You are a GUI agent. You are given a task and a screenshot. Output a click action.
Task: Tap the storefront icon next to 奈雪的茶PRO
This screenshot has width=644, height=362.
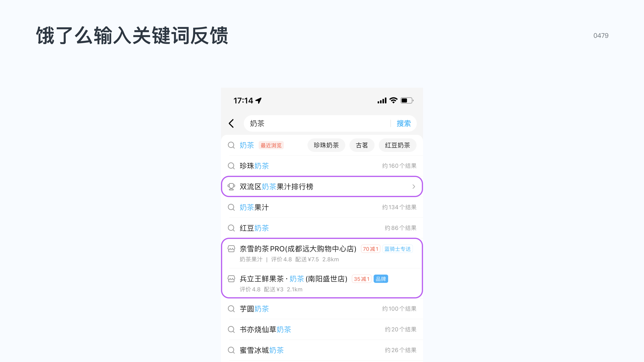tap(231, 249)
